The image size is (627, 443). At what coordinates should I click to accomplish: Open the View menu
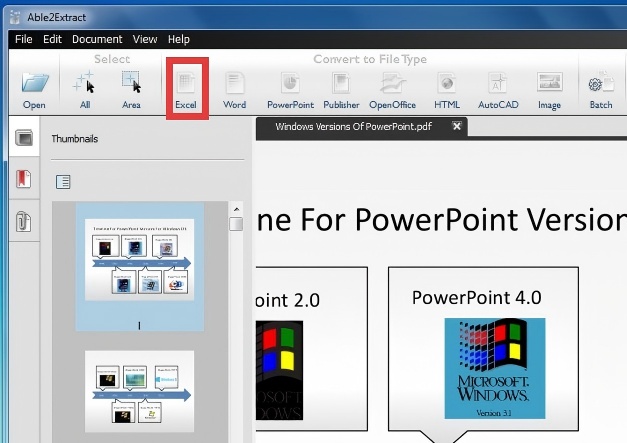coord(145,39)
